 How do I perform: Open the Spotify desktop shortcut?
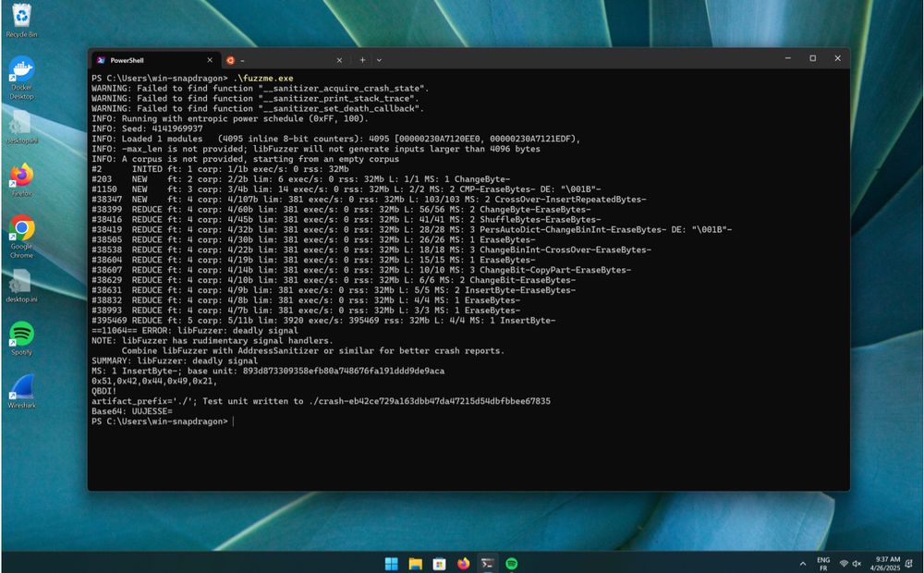tap(22, 338)
